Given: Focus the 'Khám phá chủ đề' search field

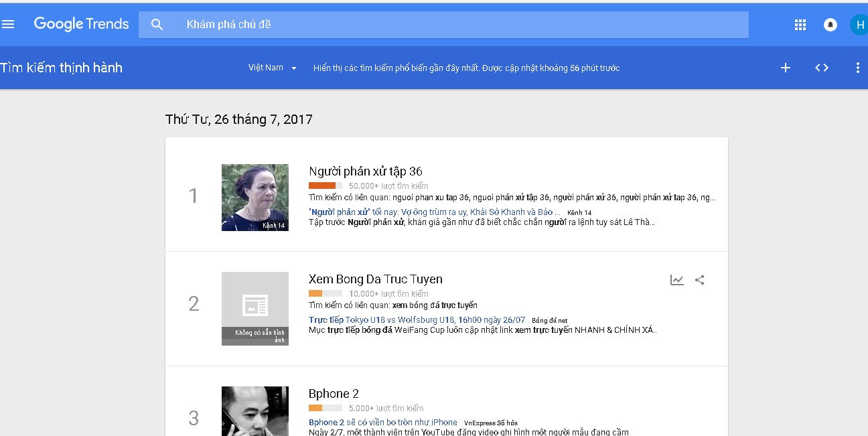Looking at the screenshot, I should (443, 25).
